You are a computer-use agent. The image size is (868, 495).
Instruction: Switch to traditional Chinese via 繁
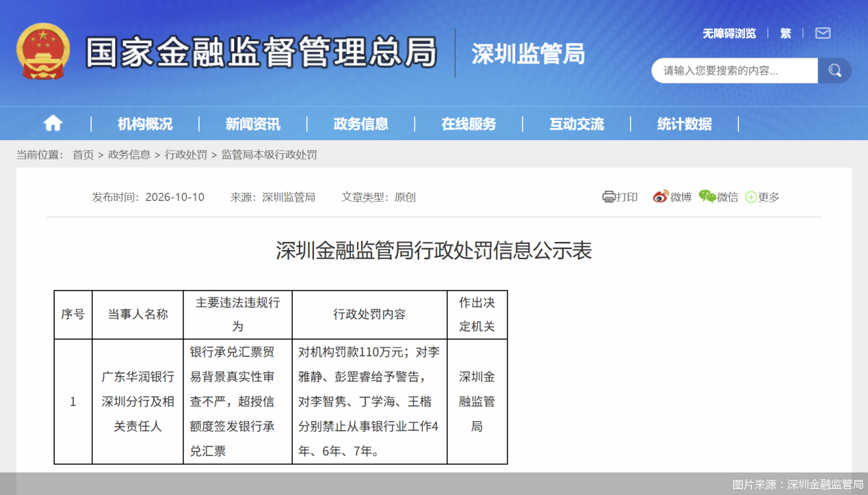pos(785,33)
